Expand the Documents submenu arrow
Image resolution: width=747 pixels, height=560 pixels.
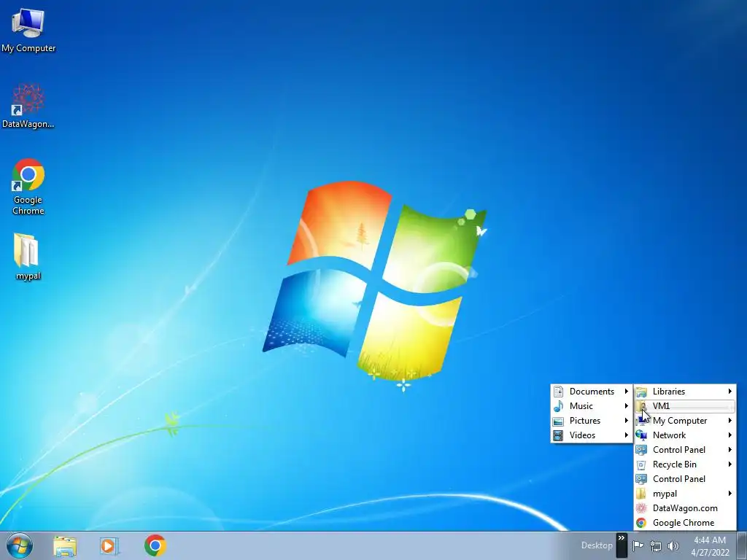(x=627, y=392)
